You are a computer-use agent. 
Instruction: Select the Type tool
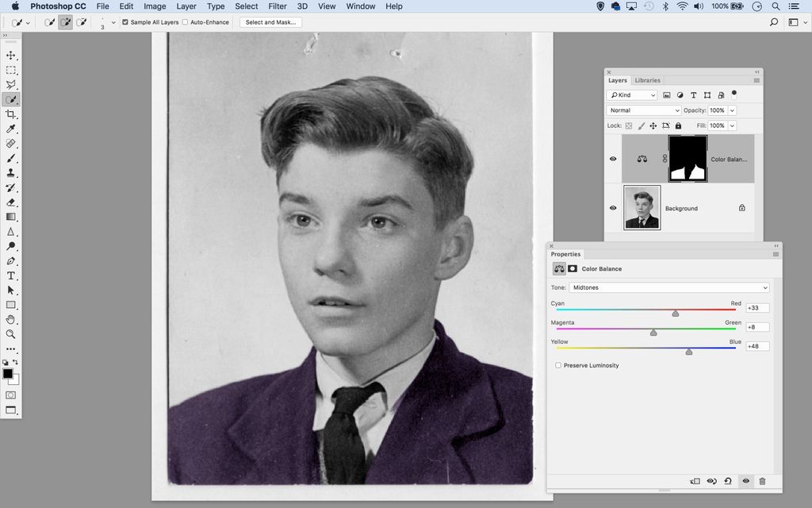coord(11,275)
